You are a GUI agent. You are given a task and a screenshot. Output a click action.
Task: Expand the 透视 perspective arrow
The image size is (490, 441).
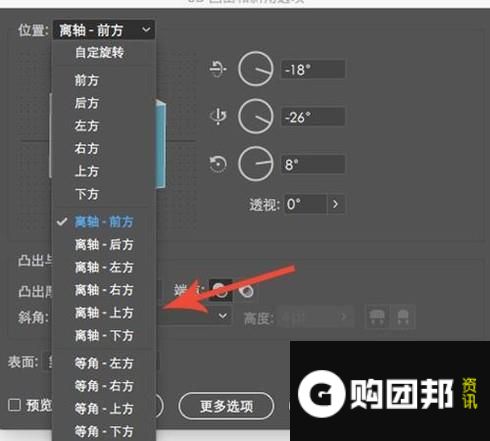click(335, 204)
